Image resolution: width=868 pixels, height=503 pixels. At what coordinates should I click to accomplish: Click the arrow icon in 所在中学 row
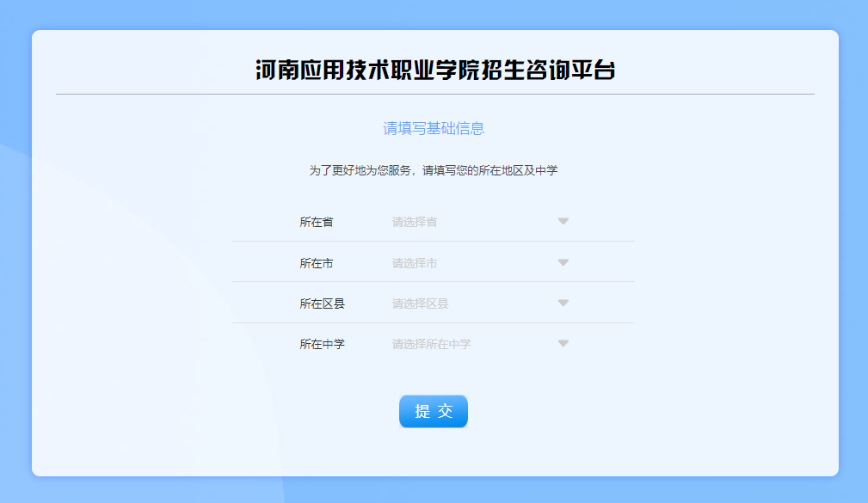563,343
